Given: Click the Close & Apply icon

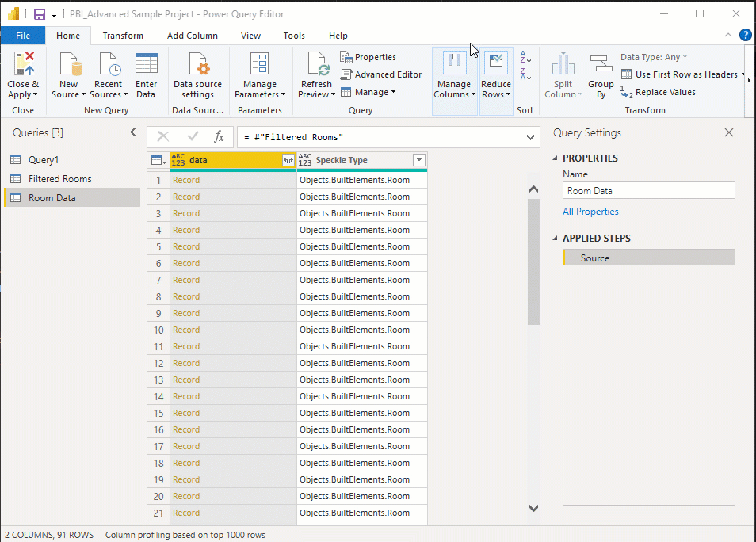Looking at the screenshot, I should pos(23,65).
